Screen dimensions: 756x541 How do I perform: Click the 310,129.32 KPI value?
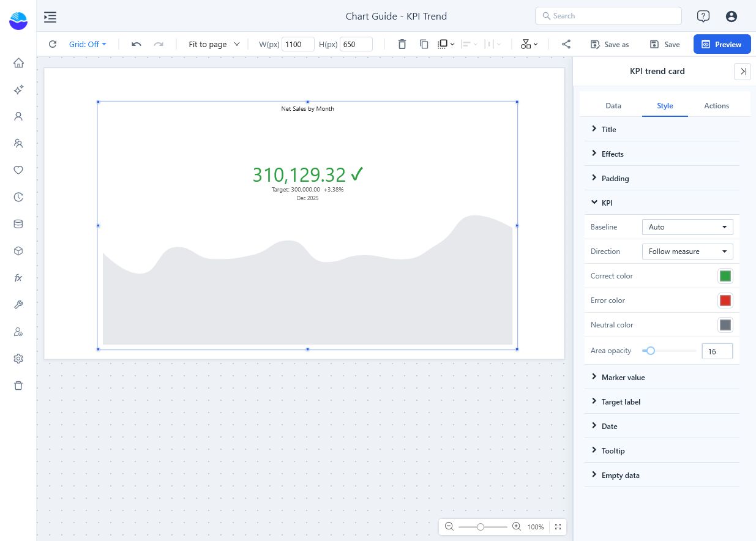tap(299, 175)
